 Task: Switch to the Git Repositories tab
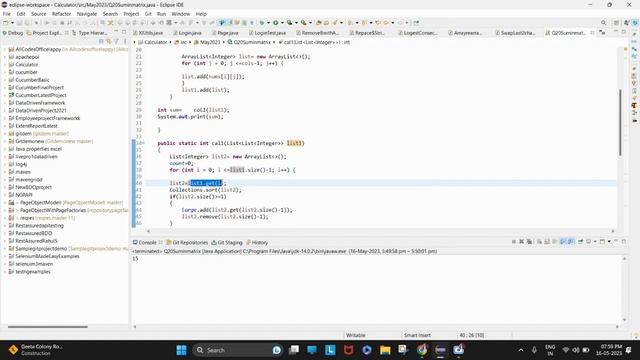pyautogui.click(x=187, y=242)
